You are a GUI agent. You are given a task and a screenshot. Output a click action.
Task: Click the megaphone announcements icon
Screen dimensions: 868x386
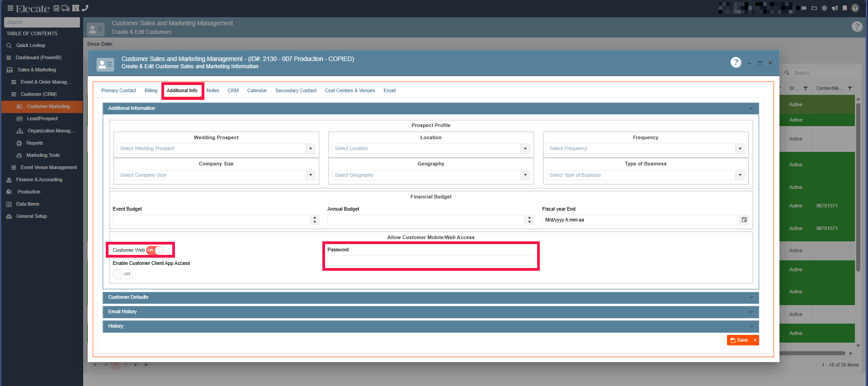835,8
